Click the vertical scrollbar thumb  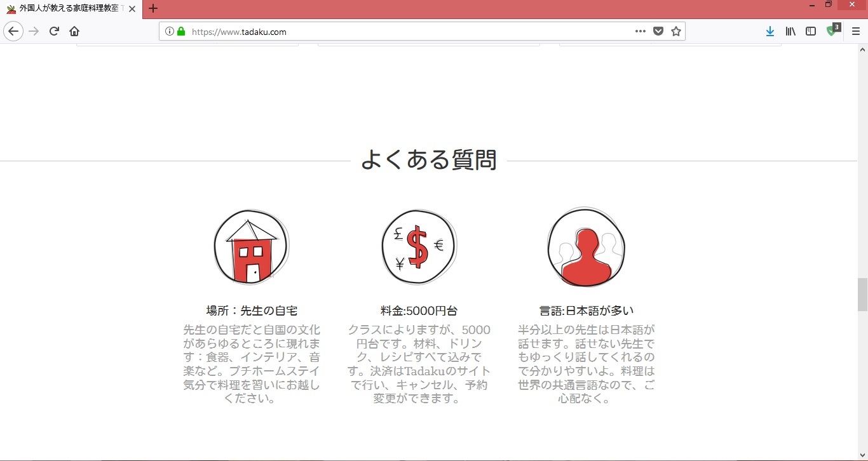[862, 295]
